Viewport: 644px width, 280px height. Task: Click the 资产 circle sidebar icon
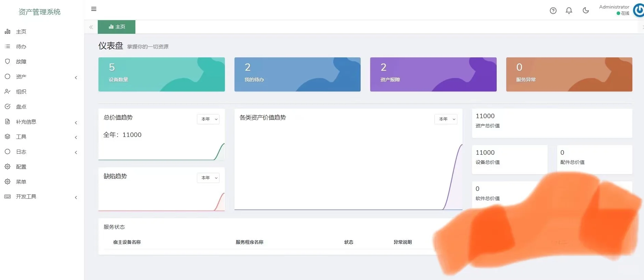click(8, 76)
